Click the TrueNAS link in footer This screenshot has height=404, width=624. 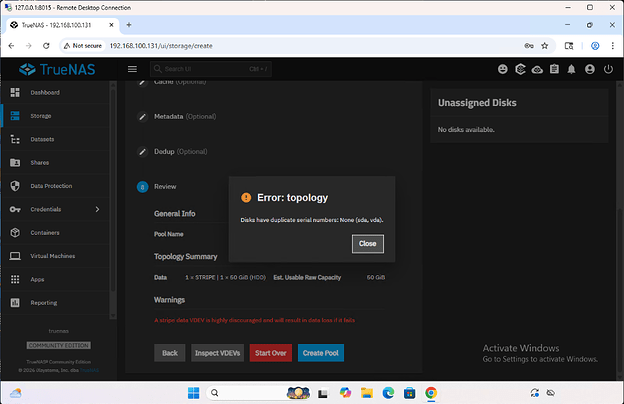click(90, 370)
